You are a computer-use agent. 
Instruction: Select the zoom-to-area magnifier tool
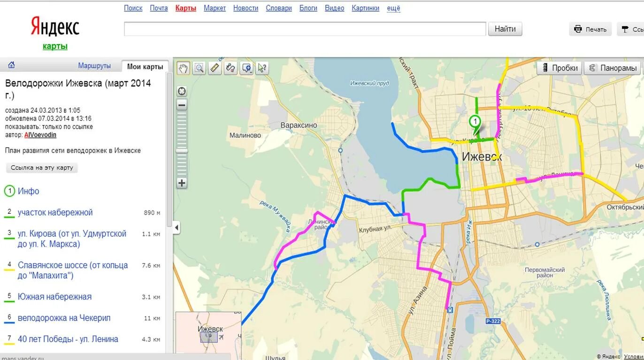[x=199, y=68]
